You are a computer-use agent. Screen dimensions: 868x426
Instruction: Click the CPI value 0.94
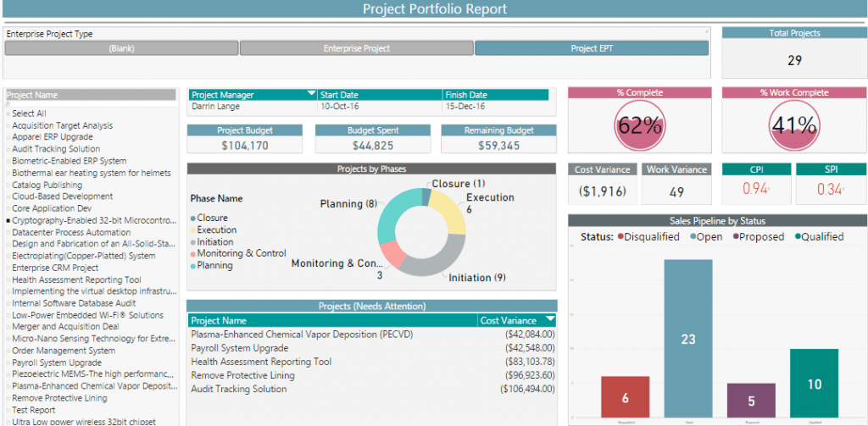click(755, 189)
